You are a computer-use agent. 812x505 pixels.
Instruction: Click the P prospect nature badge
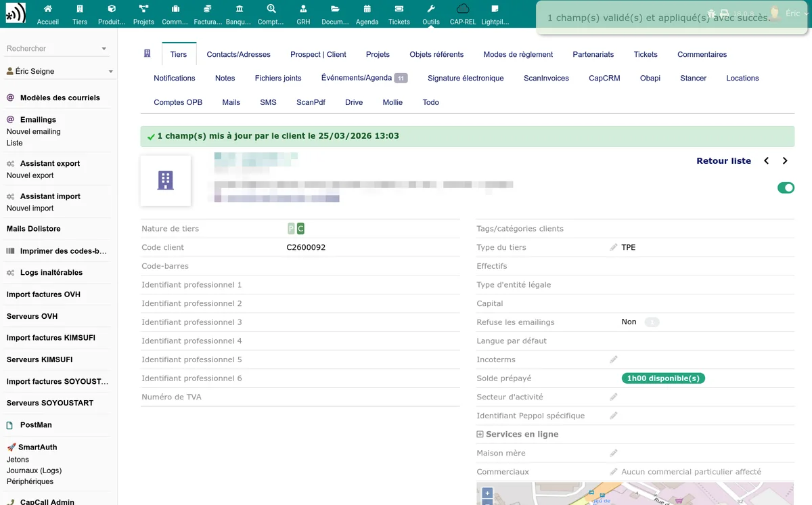pyautogui.click(x=292, y=229)
